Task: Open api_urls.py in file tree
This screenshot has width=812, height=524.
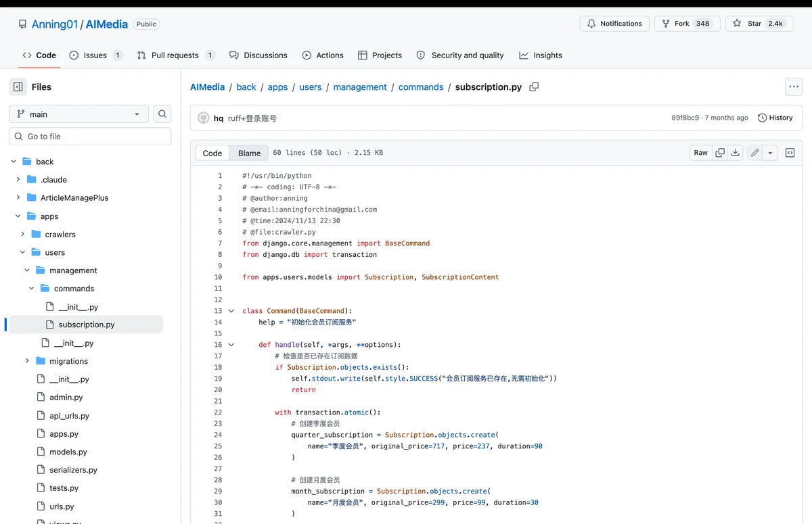Action: (69, 416)
